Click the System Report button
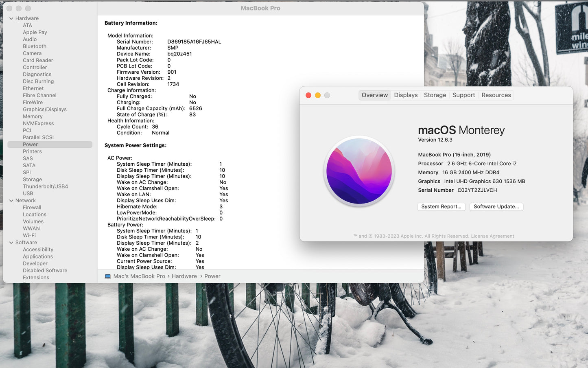The height and width of the screenshot is (368, 588). tap(441, 207)
